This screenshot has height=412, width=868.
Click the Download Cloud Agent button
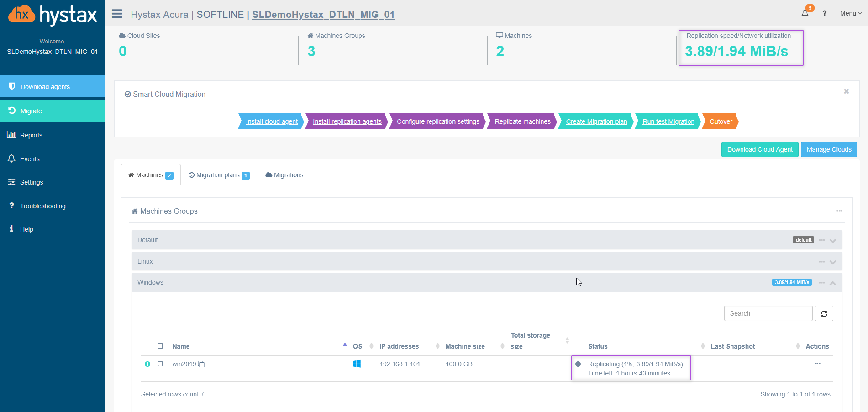click(759, 149)
